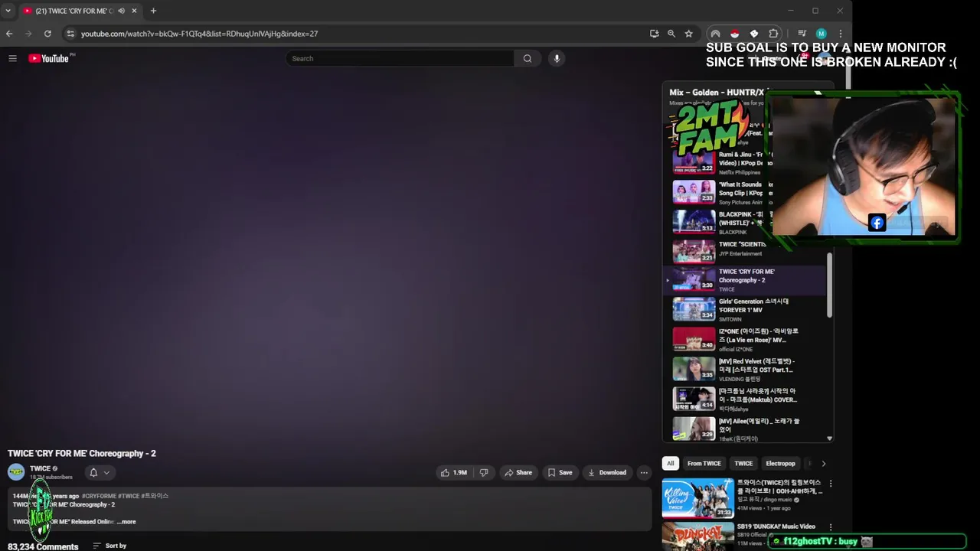980x551 pixels.
Task: Open the media controls icon
Action: pos(802,34)
